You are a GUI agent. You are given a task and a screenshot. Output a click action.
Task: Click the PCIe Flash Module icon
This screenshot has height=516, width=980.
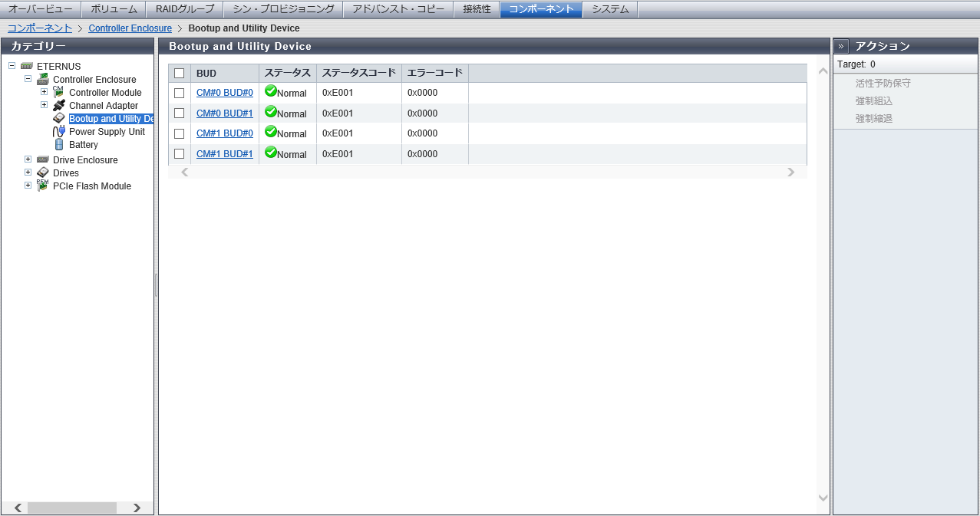tap(43, 186)
